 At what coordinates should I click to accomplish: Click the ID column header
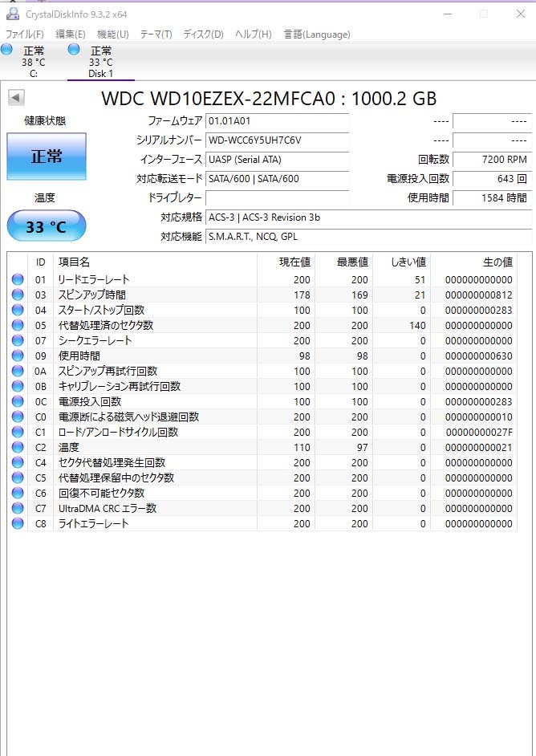coord(40,262)
